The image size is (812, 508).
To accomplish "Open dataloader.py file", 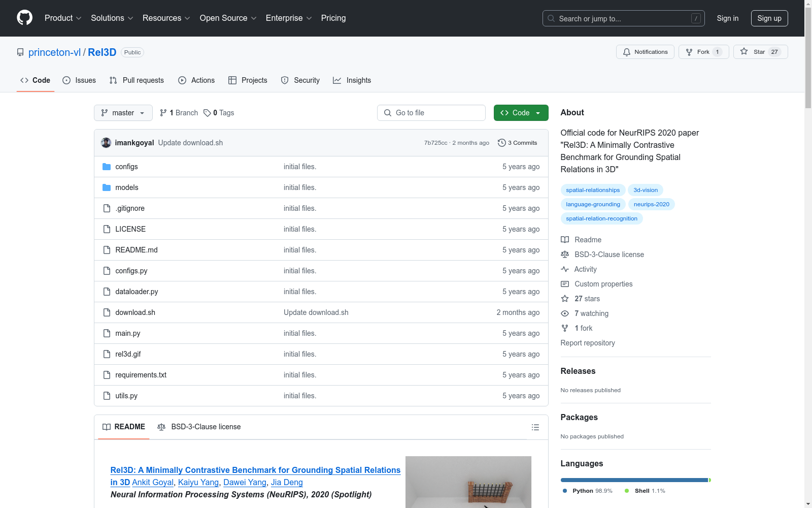I will [x=137, y=292].
